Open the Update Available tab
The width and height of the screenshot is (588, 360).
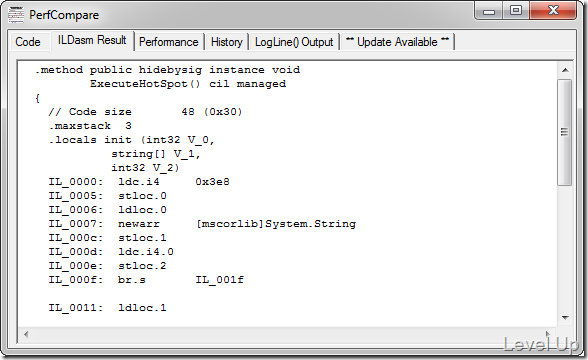[398, 42]
